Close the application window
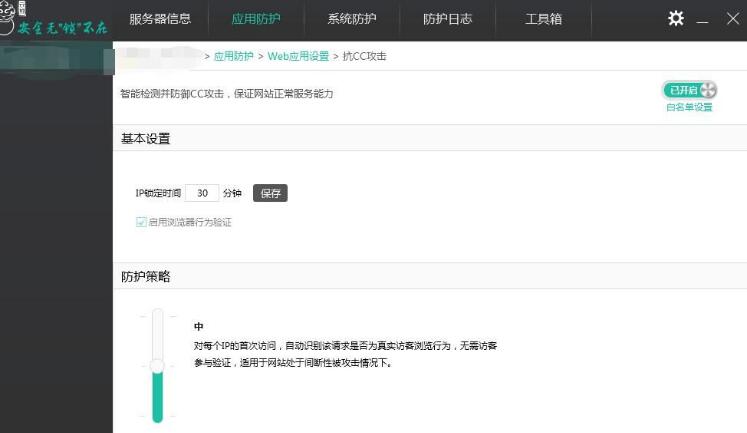 (733, 19)
